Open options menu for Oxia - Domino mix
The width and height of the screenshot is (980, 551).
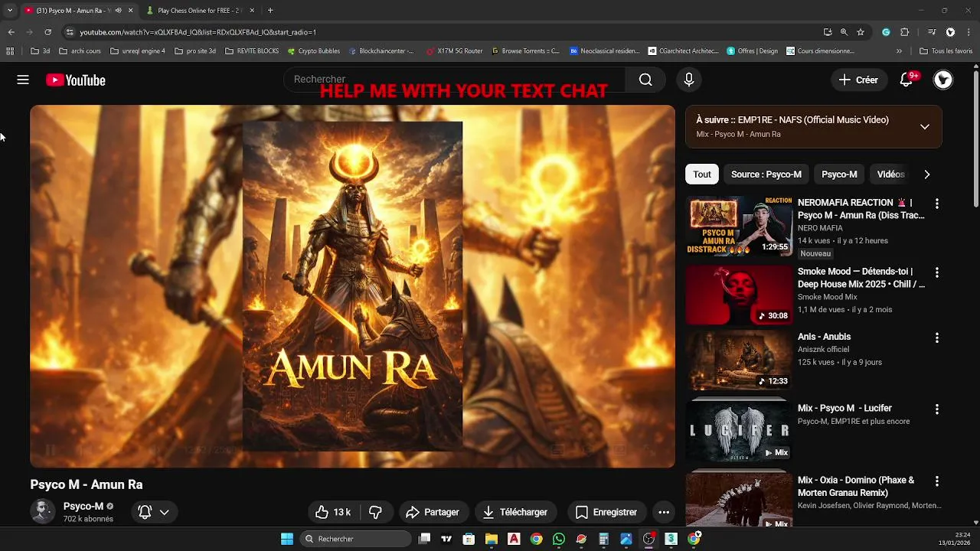pos(936,481)
